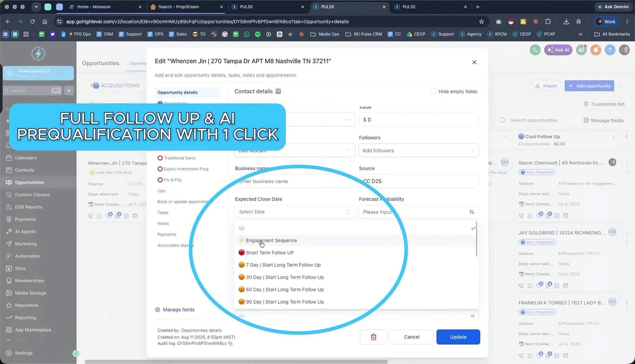
Task: Toggle the Hide empty fields checkbox
Action: (x=433, y=91)
